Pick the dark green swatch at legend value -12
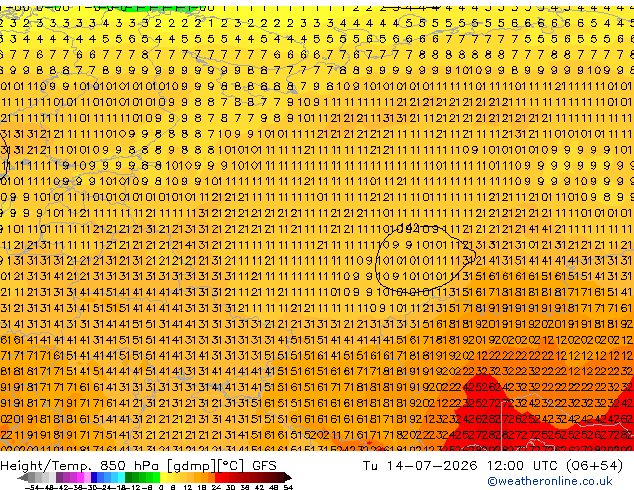 [128, 477]
